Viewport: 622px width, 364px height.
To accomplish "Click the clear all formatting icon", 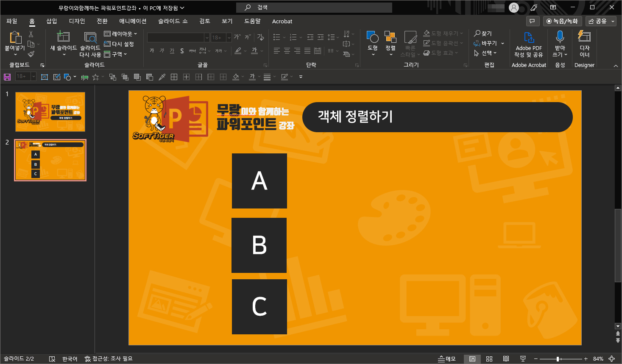I will click(x=260, y=37).
